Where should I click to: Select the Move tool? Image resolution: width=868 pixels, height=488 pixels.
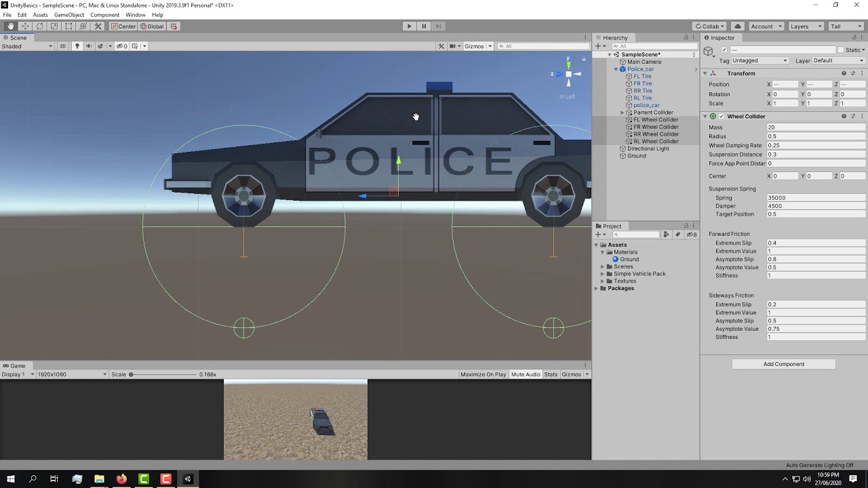[25, 26]
